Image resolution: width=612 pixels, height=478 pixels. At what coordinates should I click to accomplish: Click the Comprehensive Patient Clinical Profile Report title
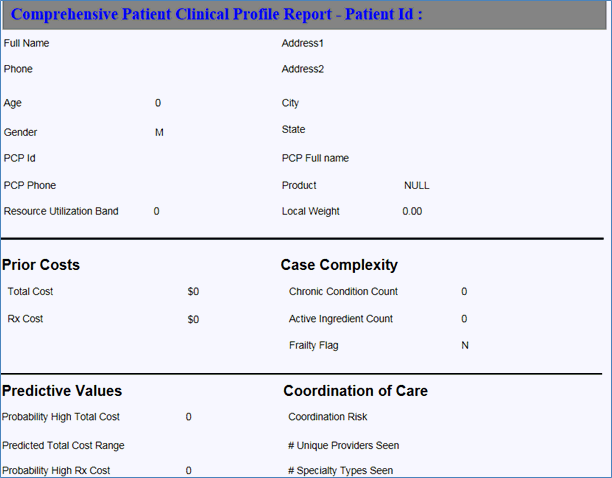click(x=216, y=15)
